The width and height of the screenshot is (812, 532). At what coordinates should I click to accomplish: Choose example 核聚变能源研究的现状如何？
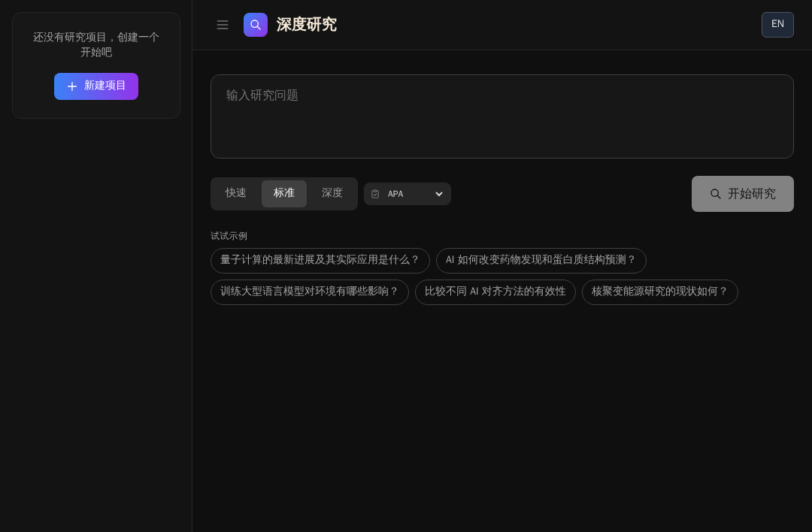[660, 292]
